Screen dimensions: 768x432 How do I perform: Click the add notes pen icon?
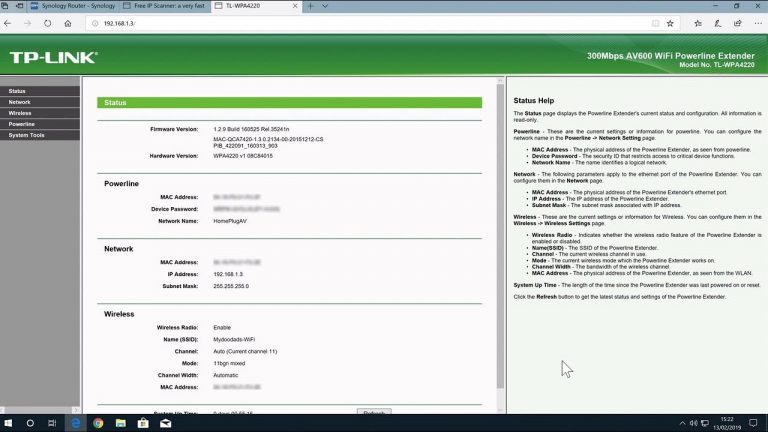718,23
